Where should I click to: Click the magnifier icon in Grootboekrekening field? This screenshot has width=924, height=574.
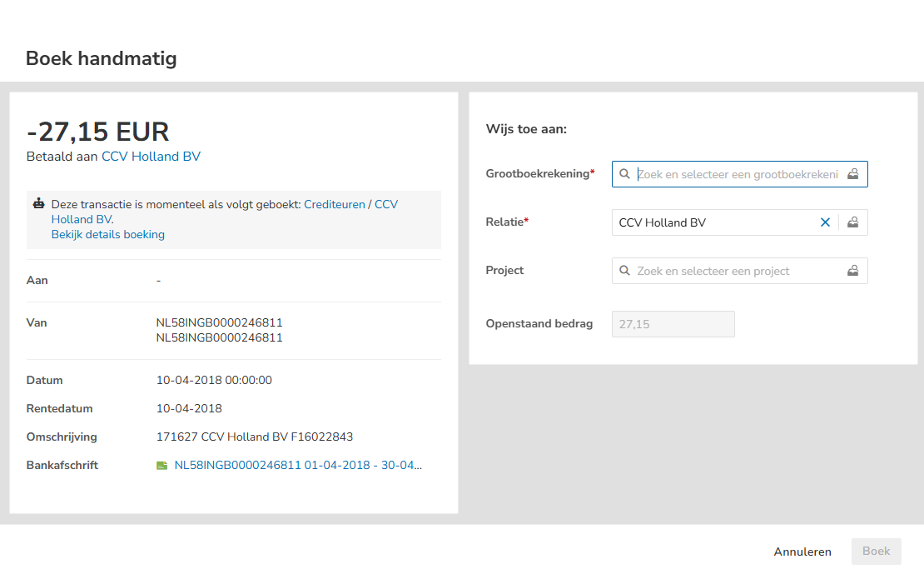point(624,174)
